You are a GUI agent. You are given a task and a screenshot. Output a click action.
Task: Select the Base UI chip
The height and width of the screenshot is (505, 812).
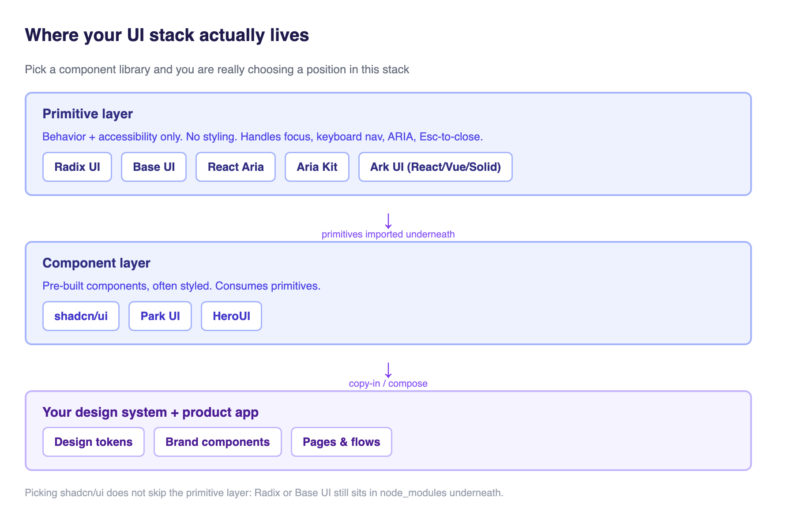[154, 167]
